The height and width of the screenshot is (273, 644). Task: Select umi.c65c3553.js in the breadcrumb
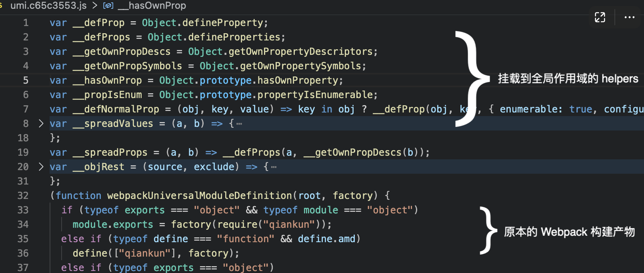click(48, 6)
